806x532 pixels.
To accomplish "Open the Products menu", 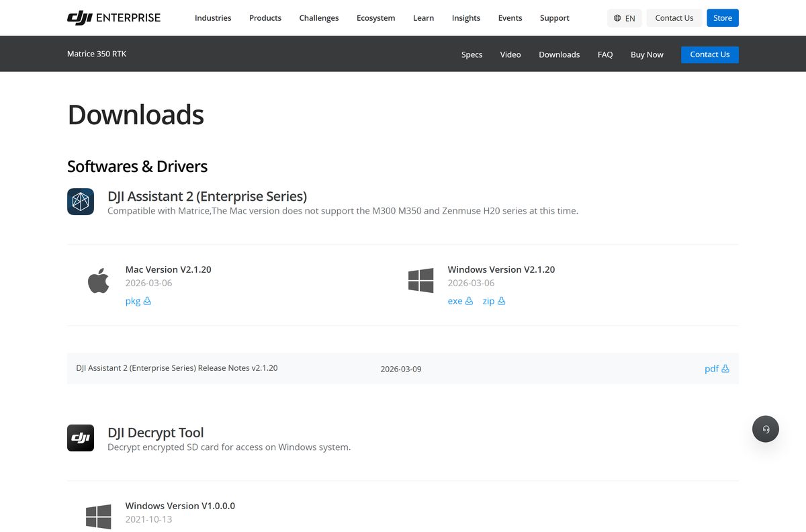I will click(265, 18).
